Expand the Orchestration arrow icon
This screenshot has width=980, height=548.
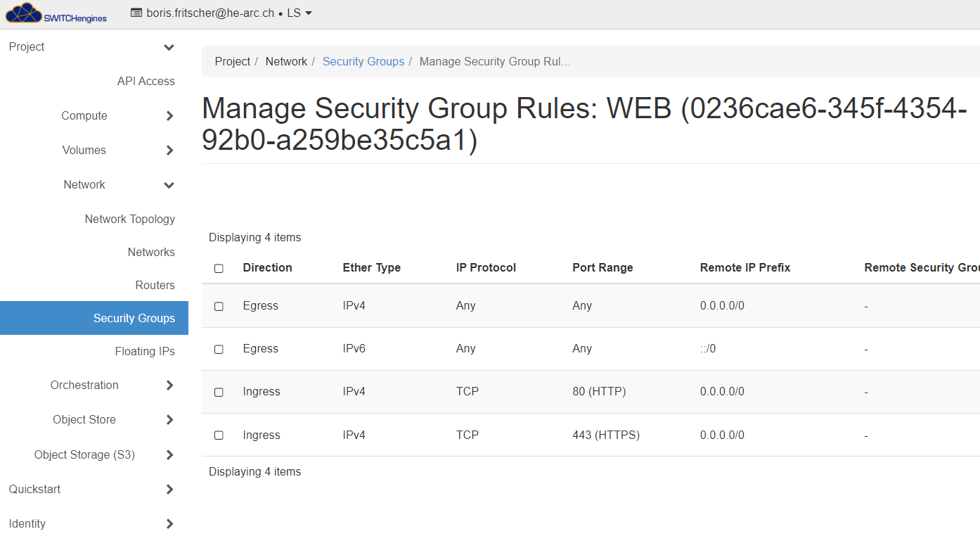[x=169, y=385]
